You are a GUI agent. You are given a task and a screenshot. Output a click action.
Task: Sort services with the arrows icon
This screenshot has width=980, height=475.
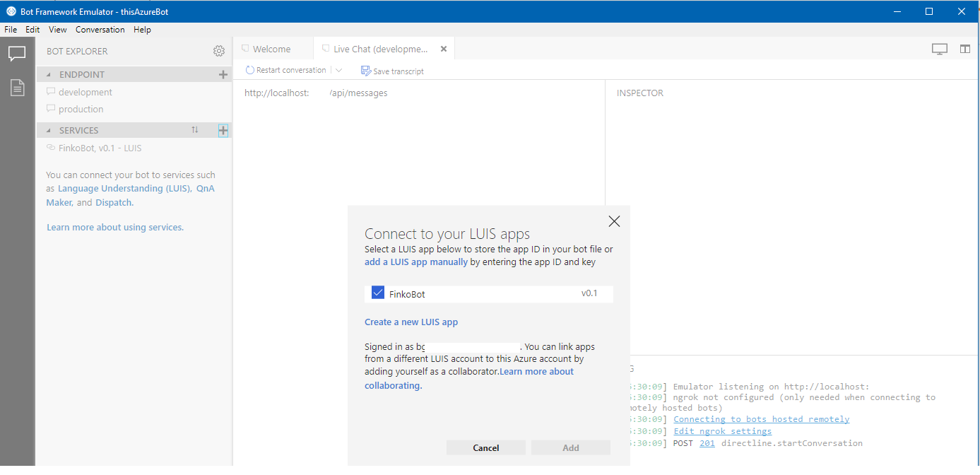195,130
